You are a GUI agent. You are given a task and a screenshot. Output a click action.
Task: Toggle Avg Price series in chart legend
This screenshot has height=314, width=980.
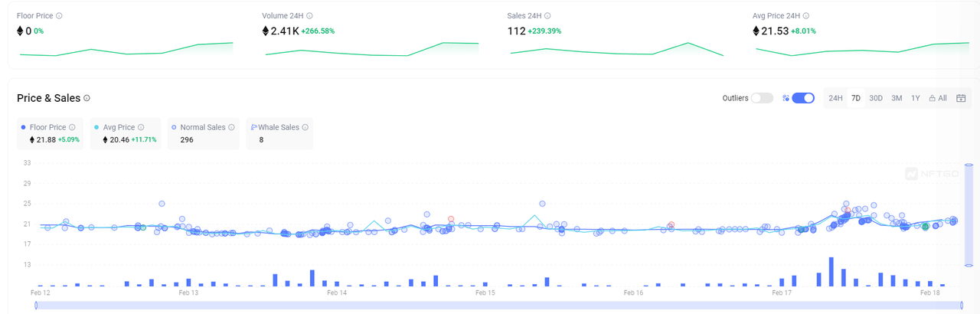[119, 127]
